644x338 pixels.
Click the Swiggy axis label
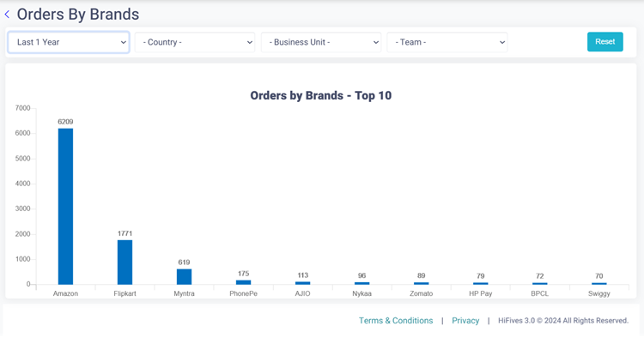pyautogui.click(x=599, y=293)
